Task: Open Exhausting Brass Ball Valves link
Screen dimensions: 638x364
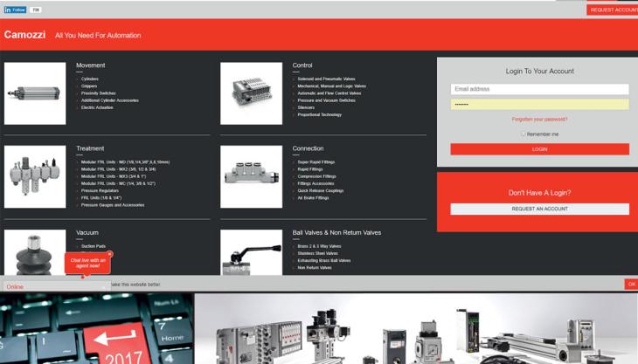Action: click(324, 260)
